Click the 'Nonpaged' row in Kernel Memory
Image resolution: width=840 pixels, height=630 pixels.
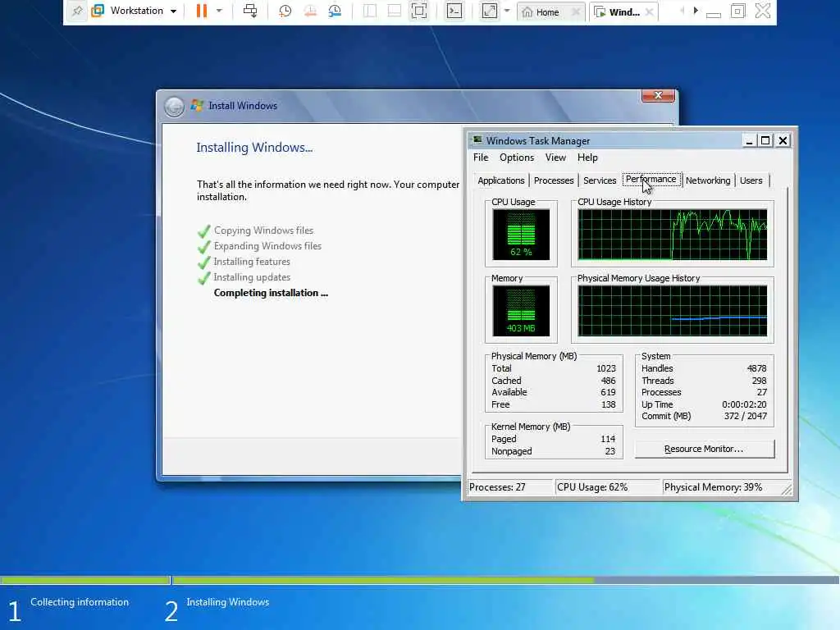554,451
